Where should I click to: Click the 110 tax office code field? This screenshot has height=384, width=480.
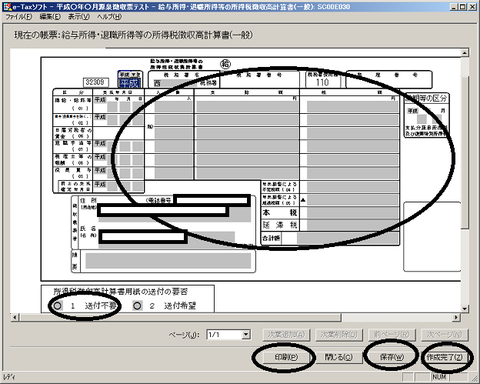tap(323, 82)
